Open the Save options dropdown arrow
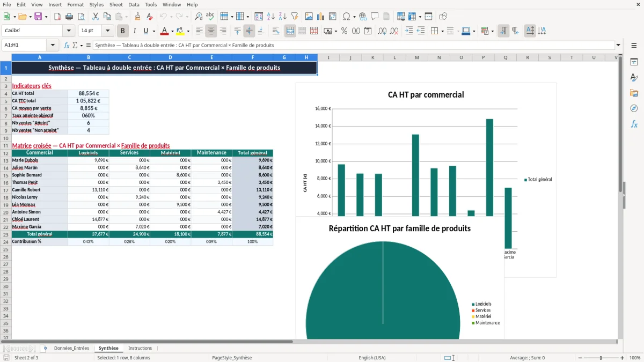This screenshot has width=644, height=362. pos(46,17)
